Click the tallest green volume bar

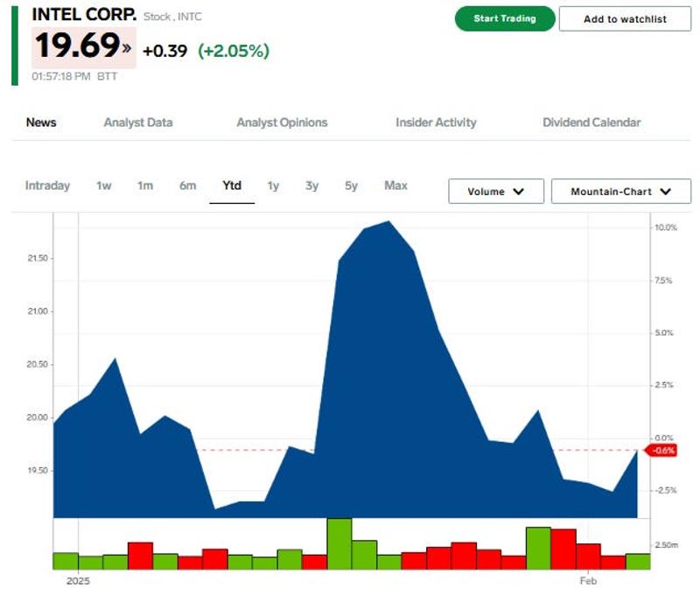click(339, 543)
